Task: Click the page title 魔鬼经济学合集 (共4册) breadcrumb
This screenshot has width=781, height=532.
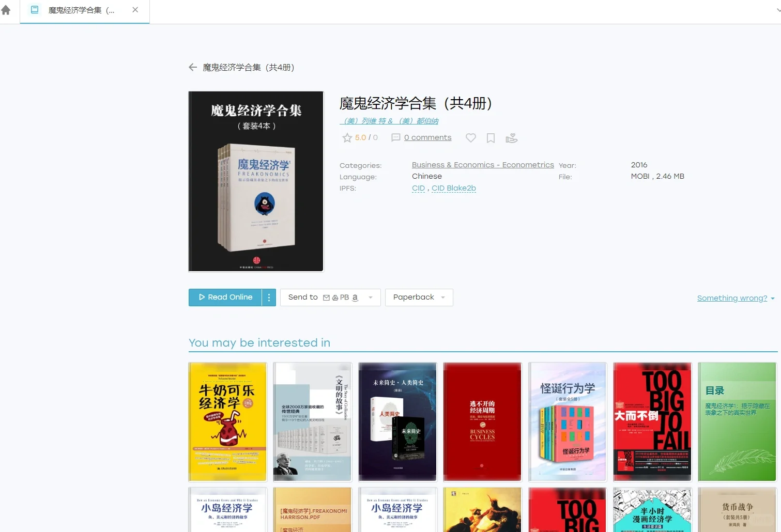Action: 248,67
